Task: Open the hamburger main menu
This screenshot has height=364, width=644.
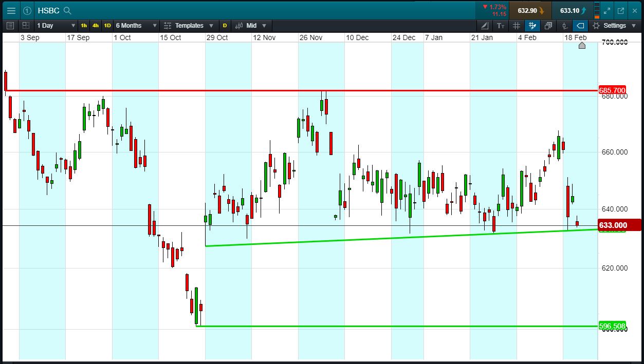Action: coord(11,10)
